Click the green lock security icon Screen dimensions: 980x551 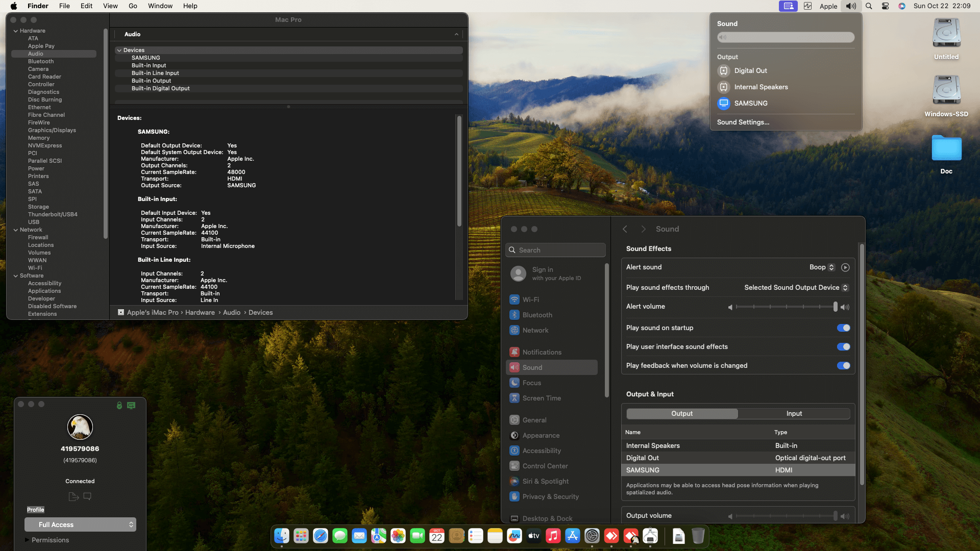click(x=119, y=405)
